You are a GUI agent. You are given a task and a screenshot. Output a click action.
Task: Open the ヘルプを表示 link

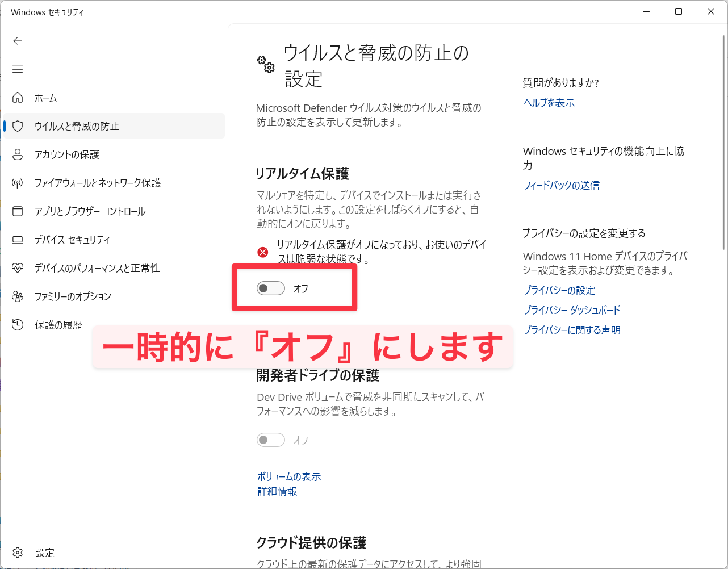(x=549, y=103)
